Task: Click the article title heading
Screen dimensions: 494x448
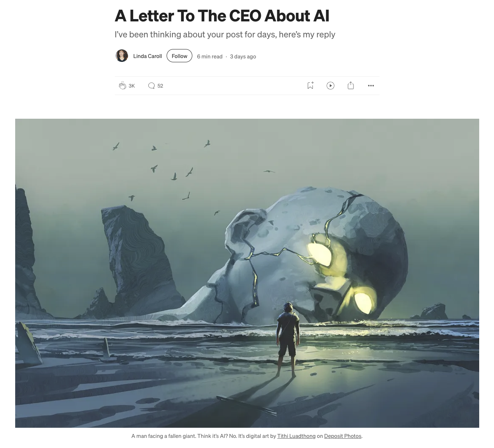Action: click(222, 16)
